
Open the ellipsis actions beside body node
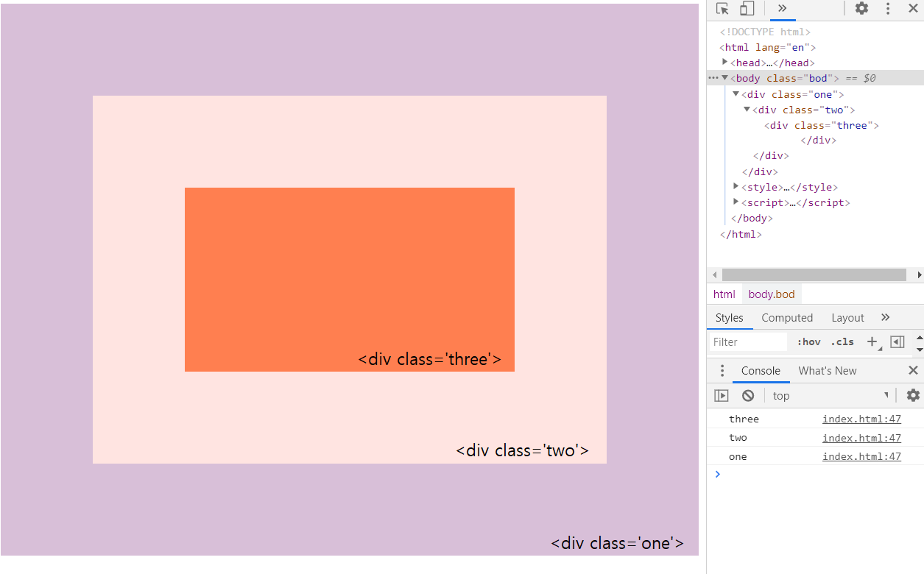(x=713, y=78)
